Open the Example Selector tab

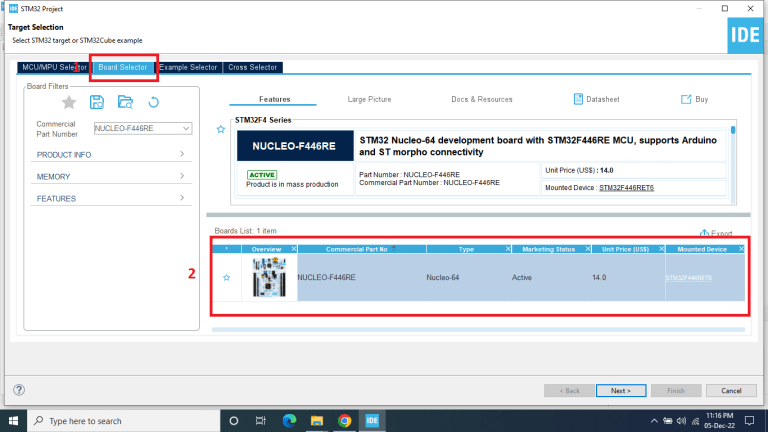[x=188, y=67]
